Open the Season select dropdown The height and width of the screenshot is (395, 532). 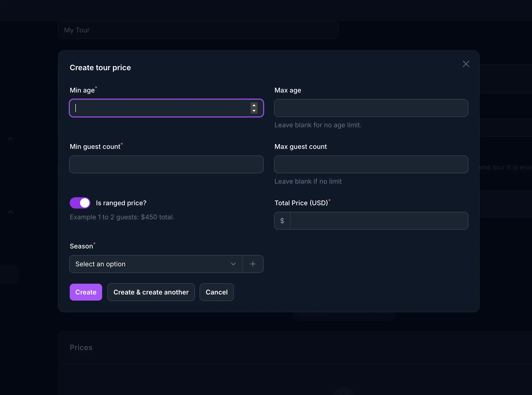click(153, 264)
